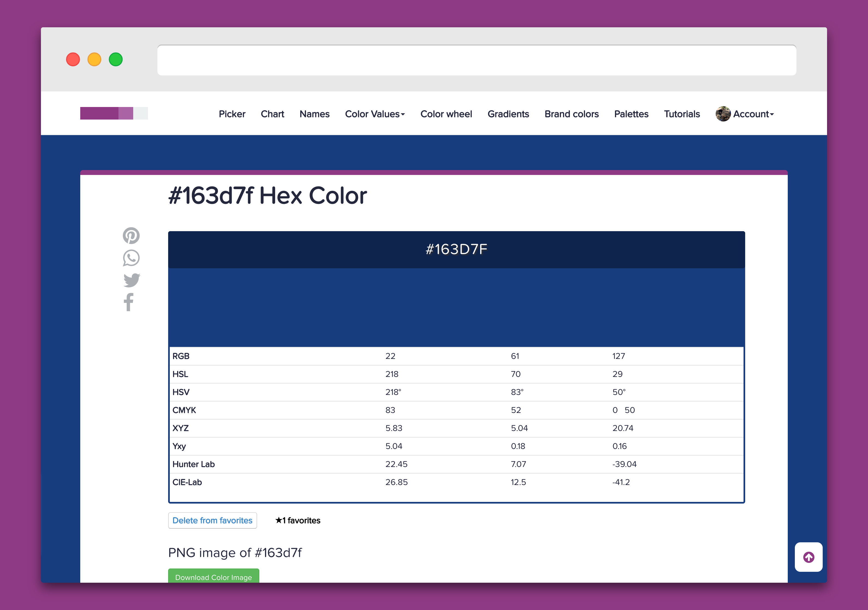Click the site logo color bars

pos(114,113)
